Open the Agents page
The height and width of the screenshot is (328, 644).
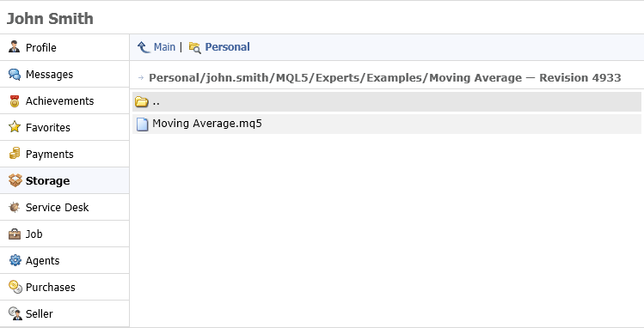coord(64,260)
